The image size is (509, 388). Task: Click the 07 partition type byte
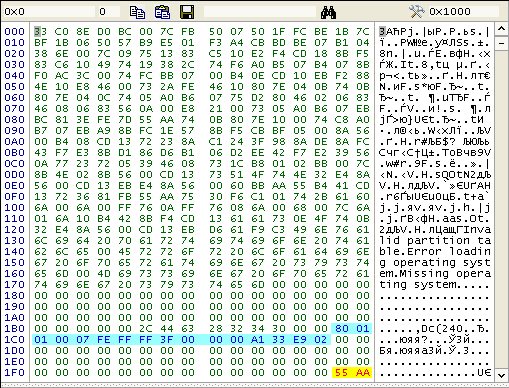(x=83, y=339)
